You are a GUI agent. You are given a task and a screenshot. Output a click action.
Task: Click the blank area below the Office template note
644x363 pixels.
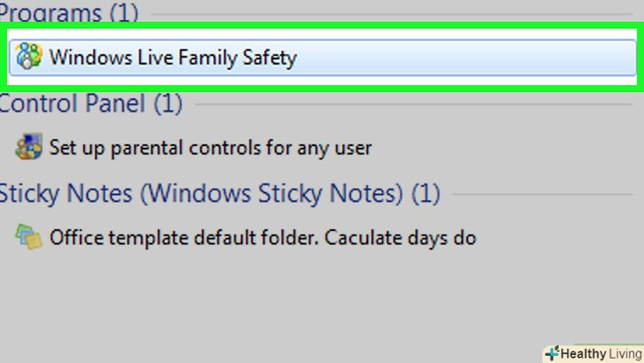pyautogui.click(x=265, y=301)
